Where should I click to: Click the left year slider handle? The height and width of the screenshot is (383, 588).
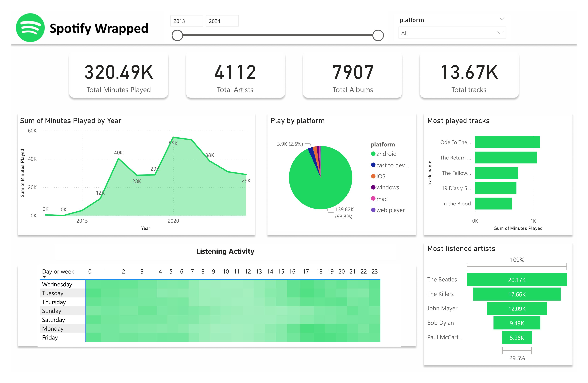point(177,35)
